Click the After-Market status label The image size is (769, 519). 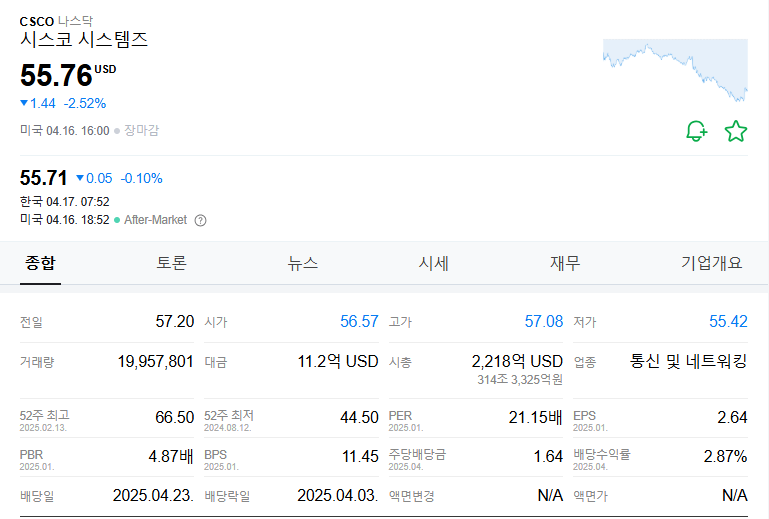coord(155,220)
